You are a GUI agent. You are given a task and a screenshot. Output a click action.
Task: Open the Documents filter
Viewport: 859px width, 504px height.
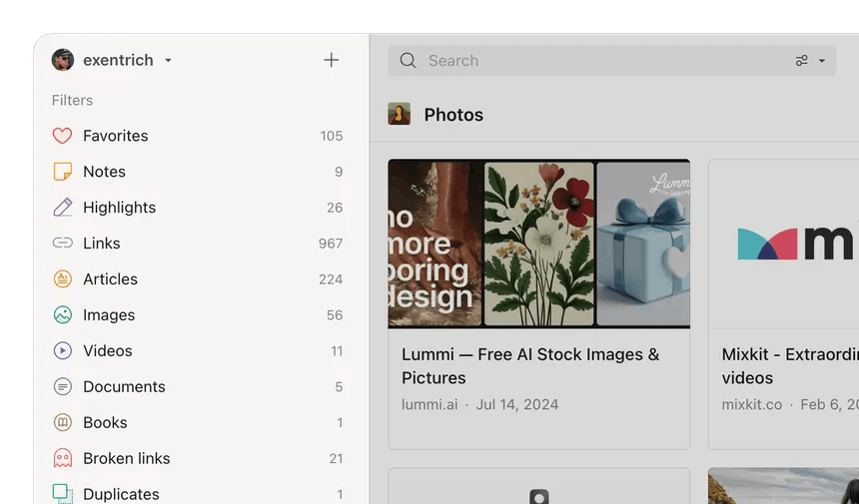coord(197,386)
